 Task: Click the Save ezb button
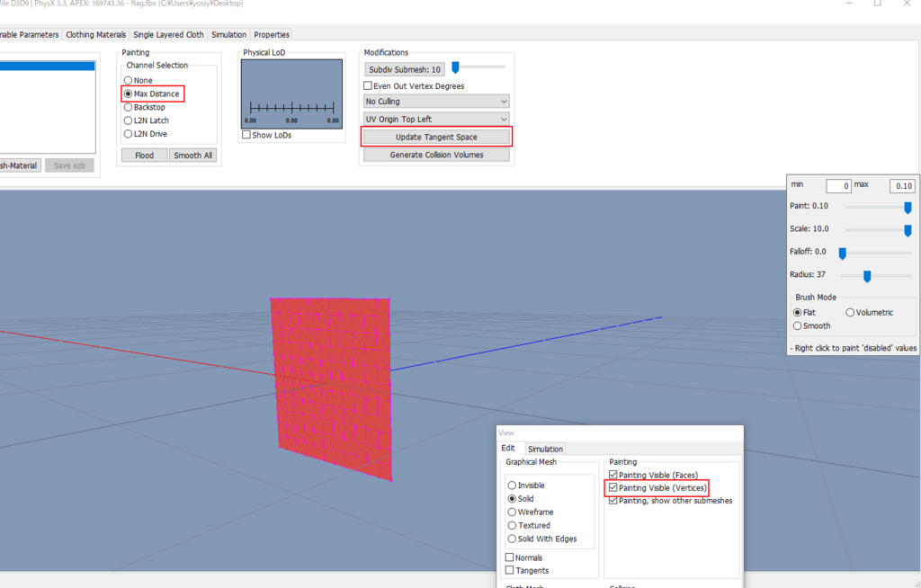[x=69, y=165]
